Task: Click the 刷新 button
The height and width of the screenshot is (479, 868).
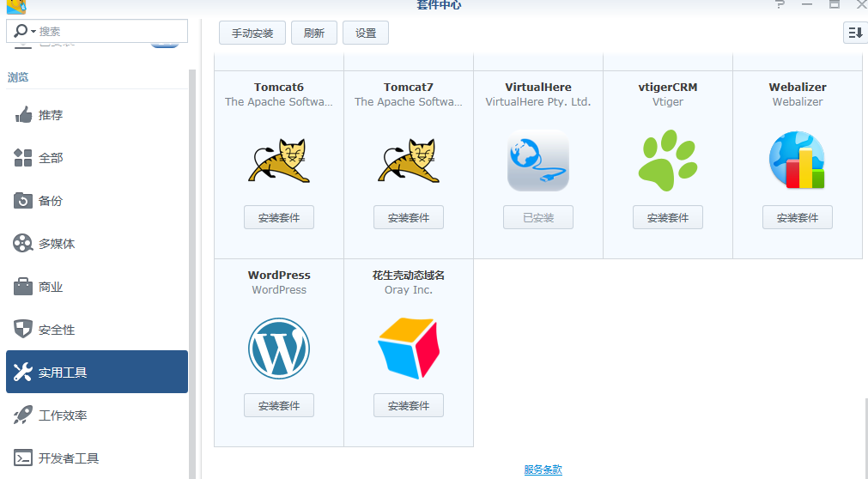Action: (x=314, y=33)
